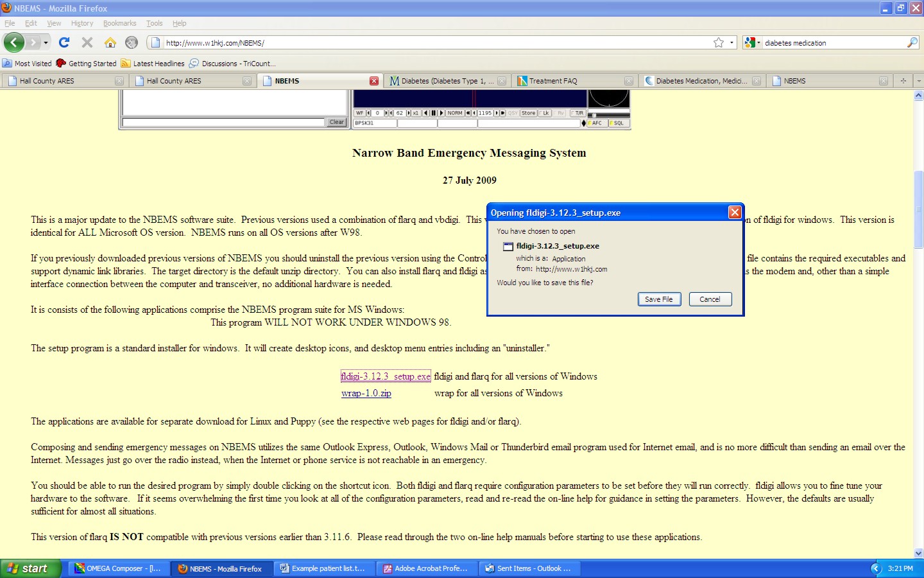The width and height of the screenshot is (924, 578).
Task: Focus the address bar URL field
Action: [x=436, y=43]
